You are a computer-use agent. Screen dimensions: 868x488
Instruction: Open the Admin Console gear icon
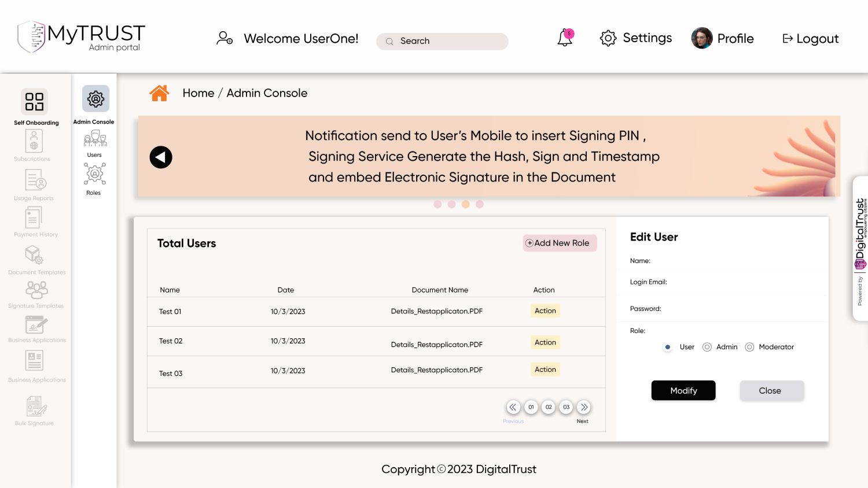[95, 99]
